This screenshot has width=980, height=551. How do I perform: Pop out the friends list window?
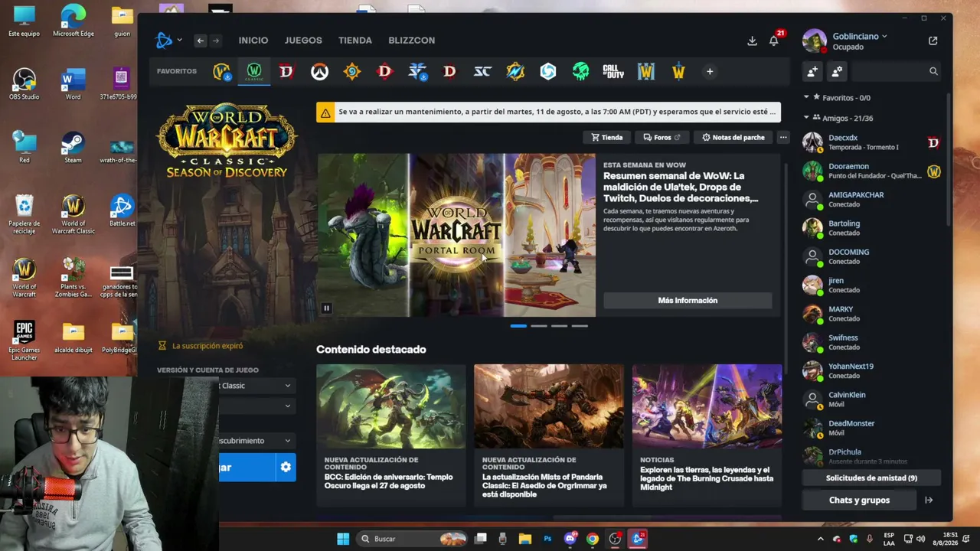click(933, 41)
